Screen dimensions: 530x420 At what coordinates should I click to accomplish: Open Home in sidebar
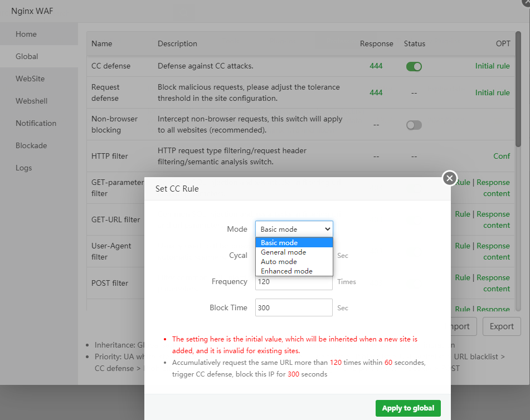[26, 35]
